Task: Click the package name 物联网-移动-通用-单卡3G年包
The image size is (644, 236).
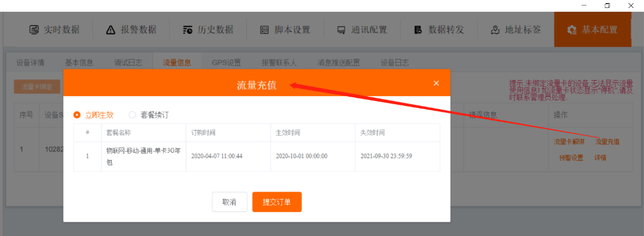Action: pyautogui.click(x=143, y=157)
